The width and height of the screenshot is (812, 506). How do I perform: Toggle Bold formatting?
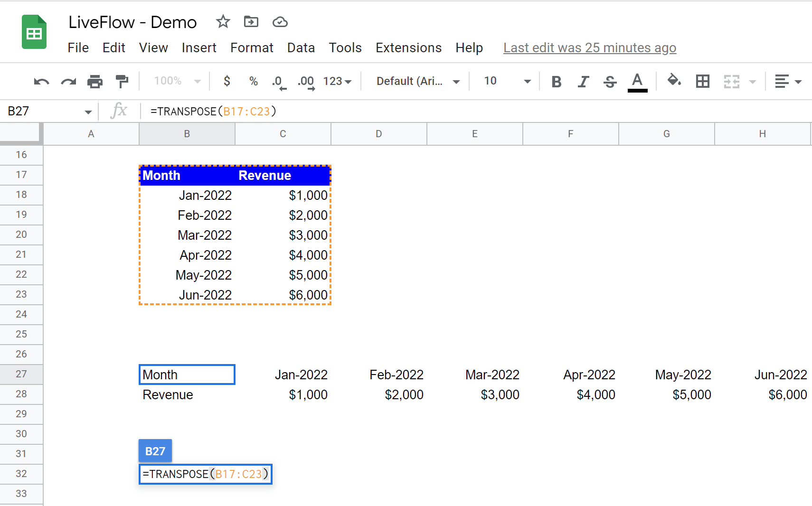pyautogui.click(x=557, y=82)
